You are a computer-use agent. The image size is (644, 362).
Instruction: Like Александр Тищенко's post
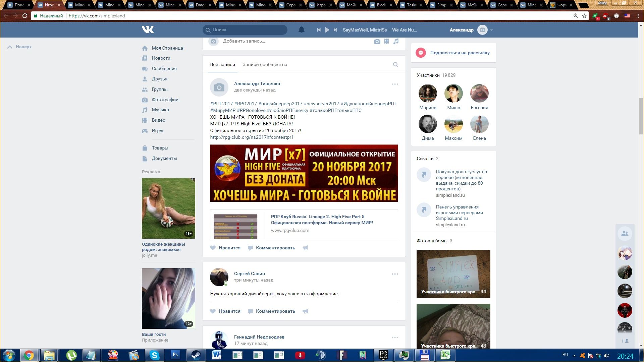click(x=225, y=248)
